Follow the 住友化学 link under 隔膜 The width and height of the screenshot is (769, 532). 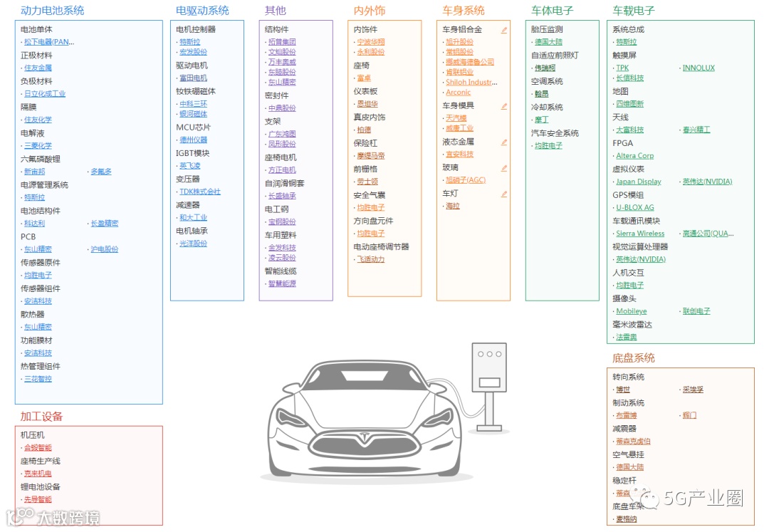coord(38,120)
